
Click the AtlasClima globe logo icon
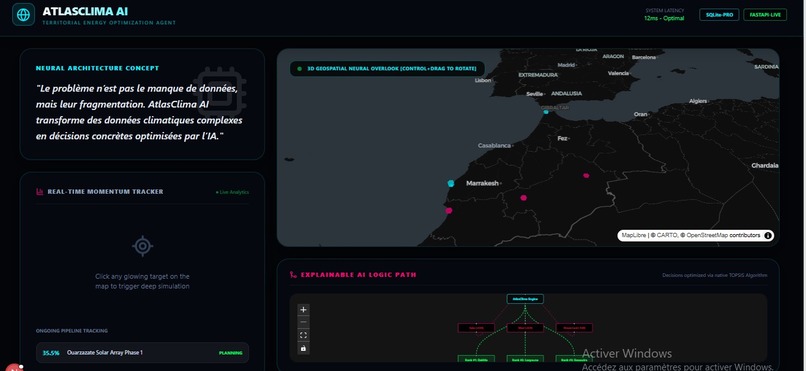click(x=23, y=14)
